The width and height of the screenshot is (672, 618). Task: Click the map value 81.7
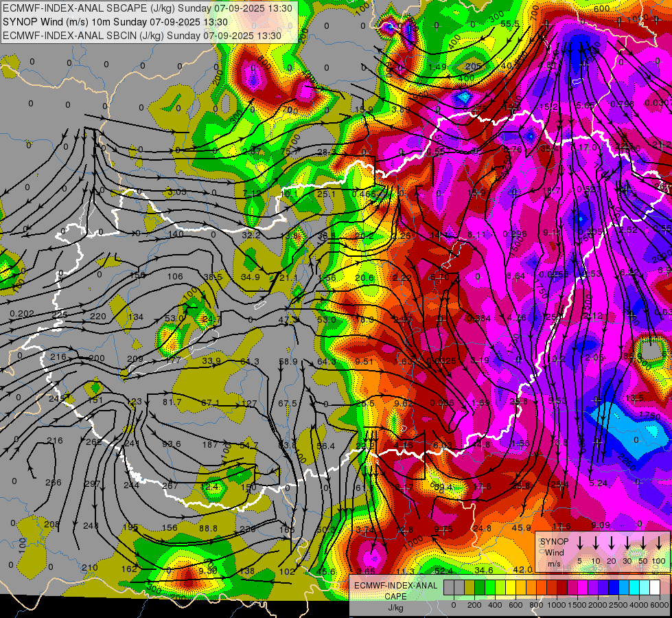click(x=172, y=402)
